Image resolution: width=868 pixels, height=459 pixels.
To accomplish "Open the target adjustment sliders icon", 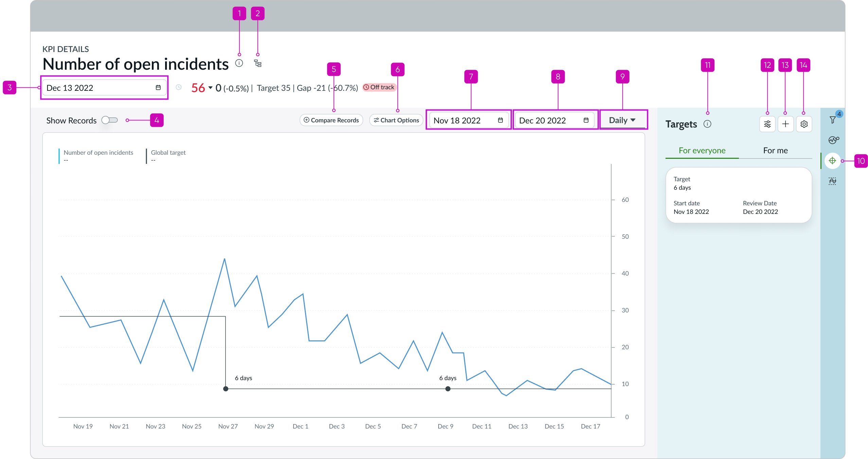I will pyautogui.click(x=767, y=124).
